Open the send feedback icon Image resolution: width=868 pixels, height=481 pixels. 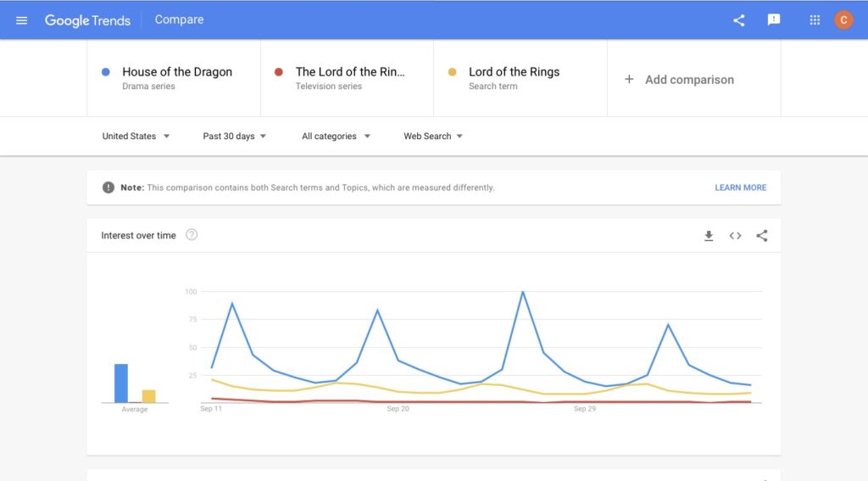tap(773, 20)
